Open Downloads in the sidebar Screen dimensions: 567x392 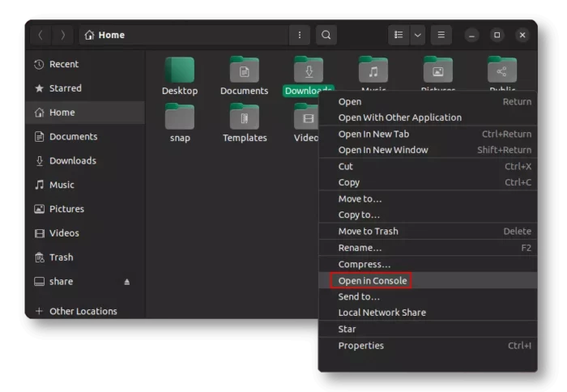(86, 161)
